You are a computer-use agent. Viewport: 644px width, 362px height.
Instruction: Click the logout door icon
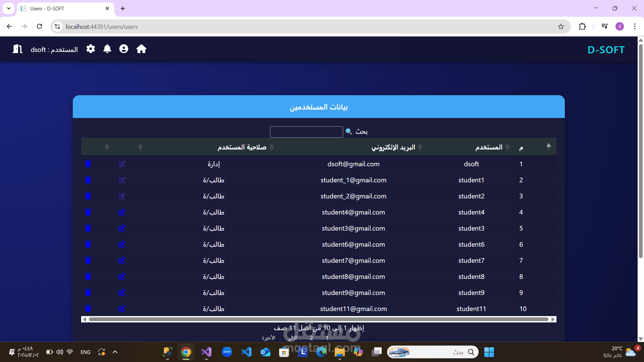tap(17, 49)
